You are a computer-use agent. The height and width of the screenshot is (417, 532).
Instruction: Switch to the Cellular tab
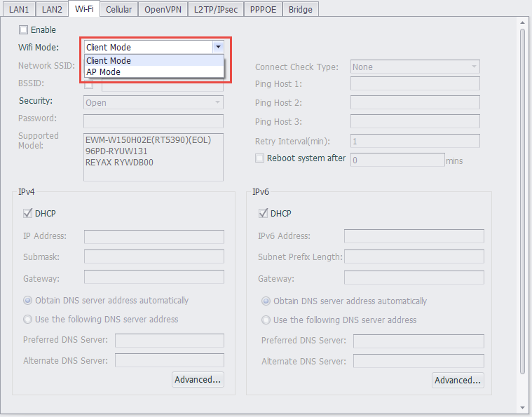(118, 9)
